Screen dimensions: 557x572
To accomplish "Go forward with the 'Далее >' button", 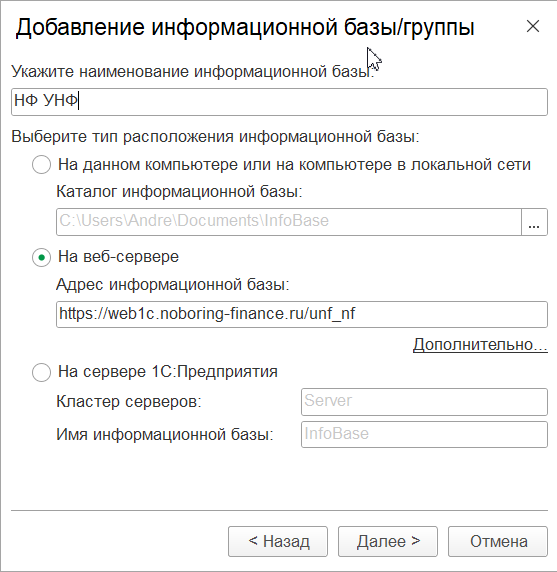I will coord(388,541).
